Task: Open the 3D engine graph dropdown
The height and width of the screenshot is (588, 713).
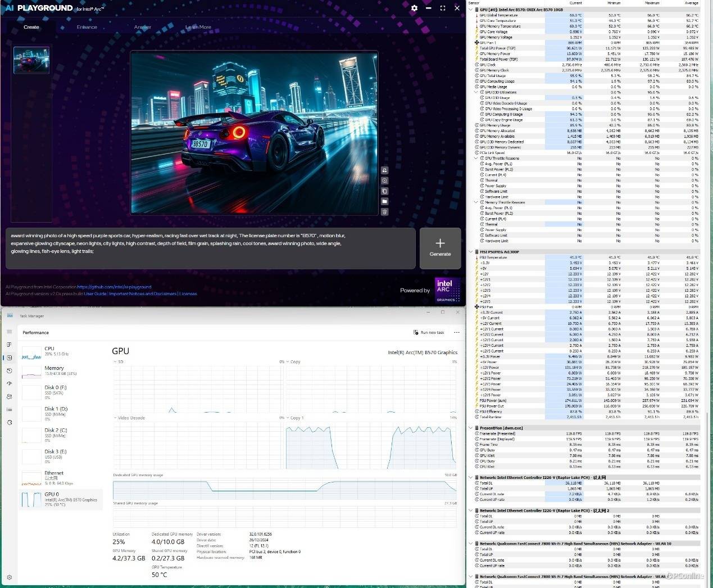Action: pyautogui.click(x=115, y=362)
